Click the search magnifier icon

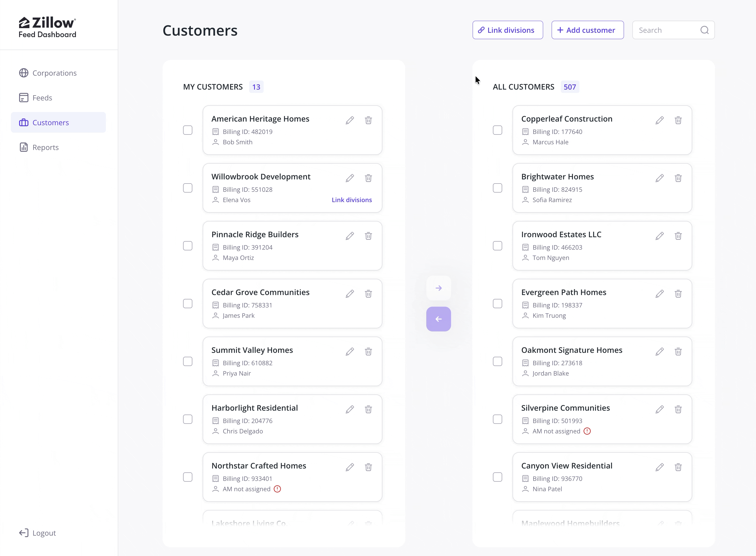(x=704, y=30)
